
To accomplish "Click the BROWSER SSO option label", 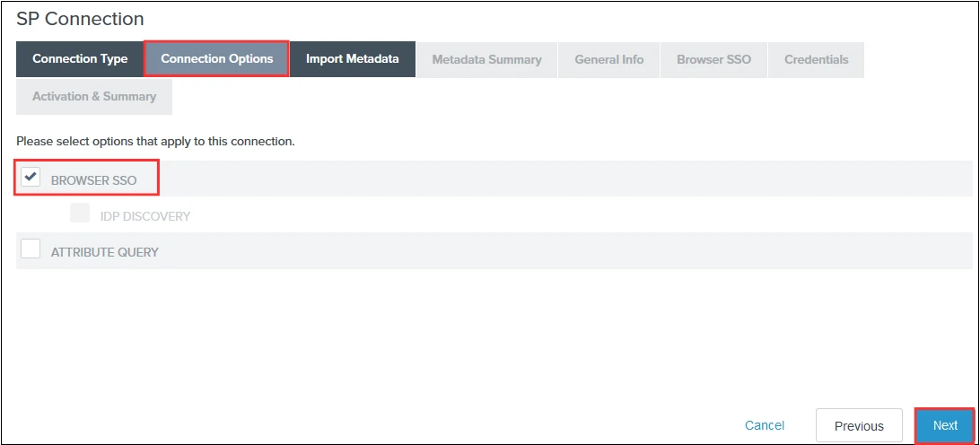I will pos(93,180).
